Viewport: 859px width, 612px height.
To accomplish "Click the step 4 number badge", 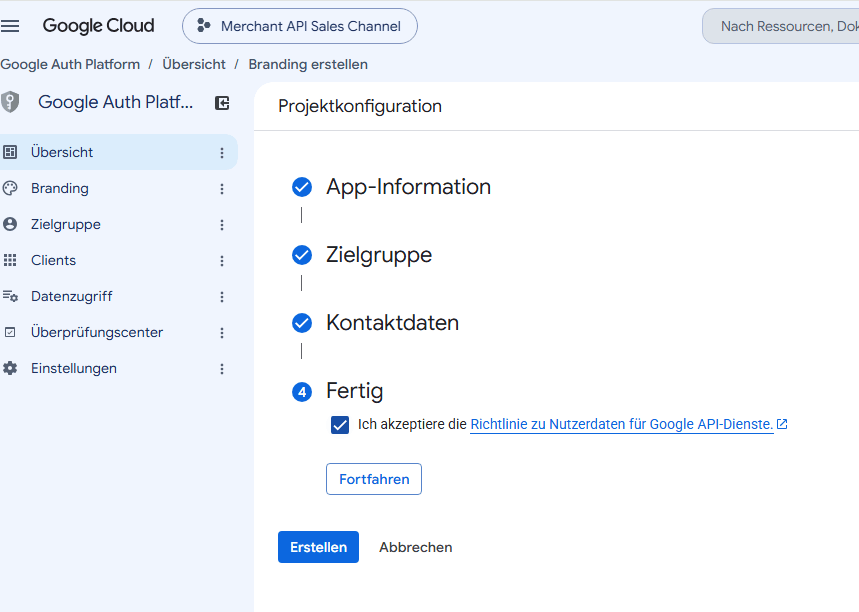I will click(x=302, y=392).
